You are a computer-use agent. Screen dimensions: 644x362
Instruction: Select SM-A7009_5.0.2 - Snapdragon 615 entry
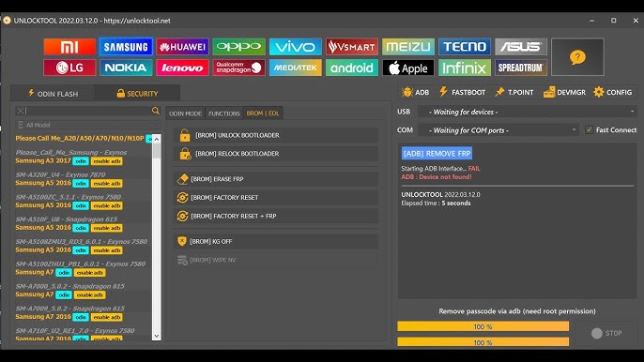pyautogui.click(x=69, y=309)
